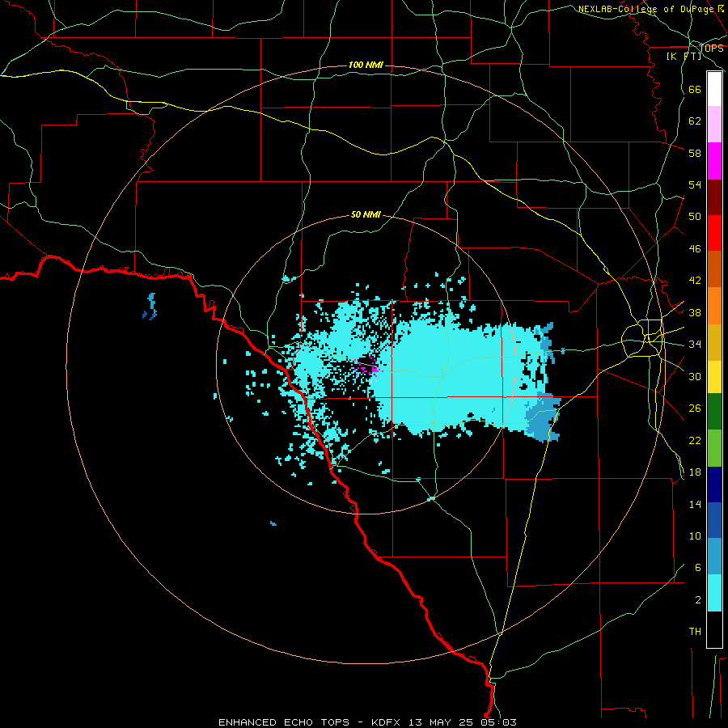728x728 pixels.
Task: Pick the dark green legend color band
Action: 714,412
